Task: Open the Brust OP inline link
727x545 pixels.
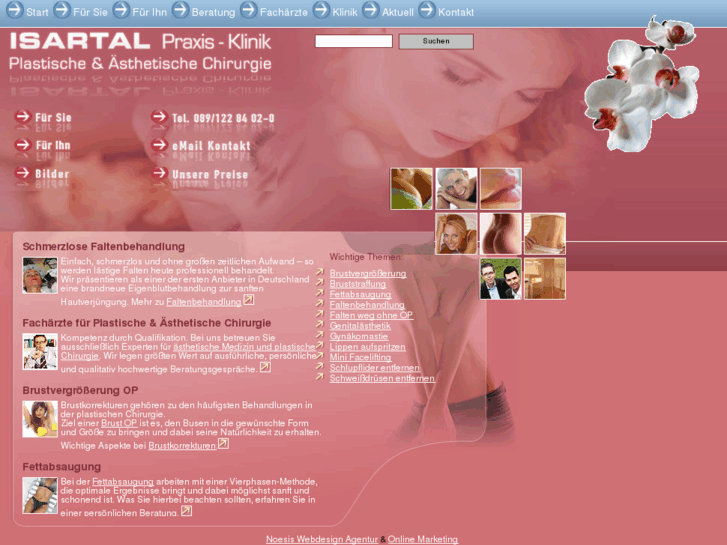Action: click(119, 423)
